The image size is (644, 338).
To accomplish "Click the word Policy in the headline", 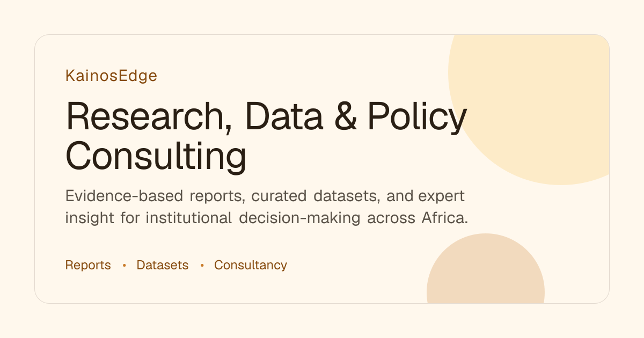I will pos(418,119).
